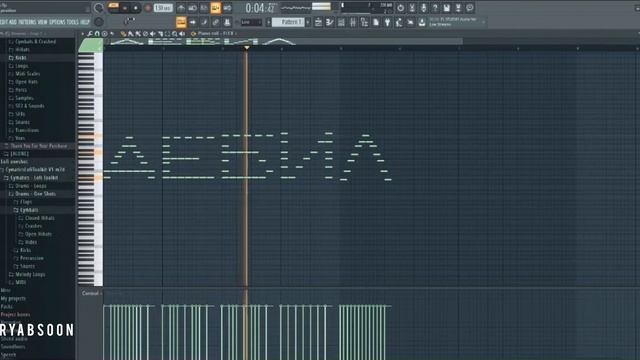The width and height of the screenshot is (640, 360).
Task: Click the download-arrow icon beside the news panel
Action: point(422,22)
